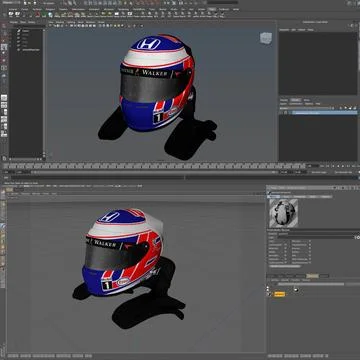The image size is (360, 360).
Task: Toggle top checkbox in the right-hand checkbox column
Action: 309,241
